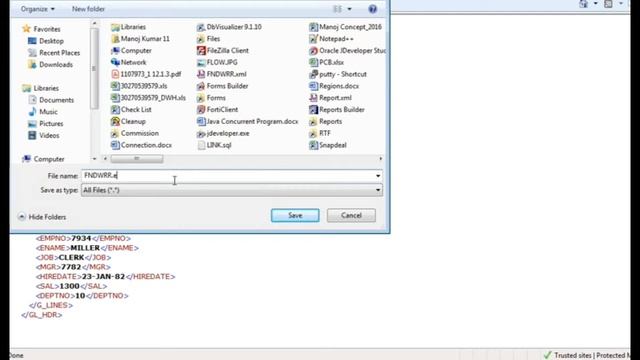Select the Reports Builder shortcut icon

(313, 110)
